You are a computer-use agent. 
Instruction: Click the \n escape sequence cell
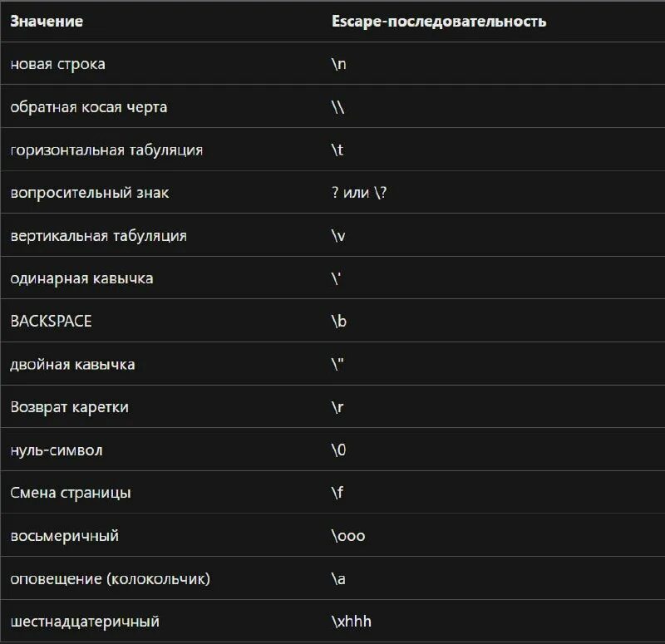339,65
